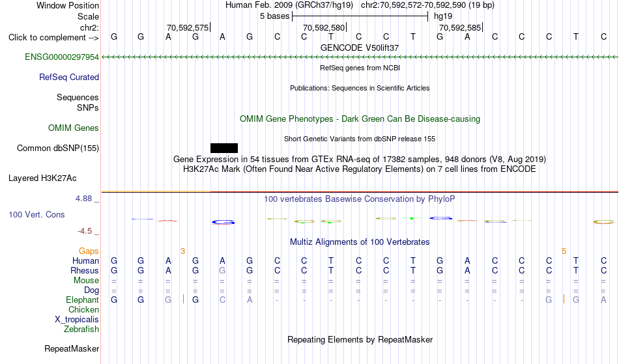The height and width of the screenshot is (364, 619).
Task: Click the hg19 label beside scale bar
Action: 443,16
